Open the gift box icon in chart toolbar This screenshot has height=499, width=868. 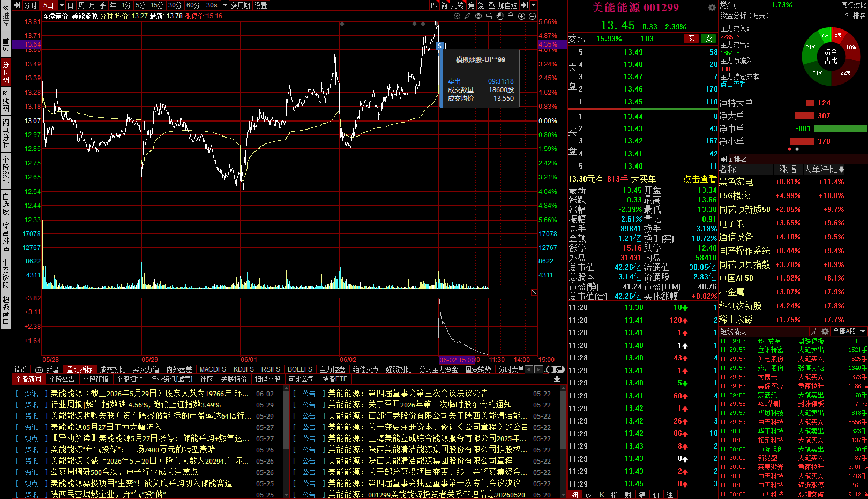489,16
